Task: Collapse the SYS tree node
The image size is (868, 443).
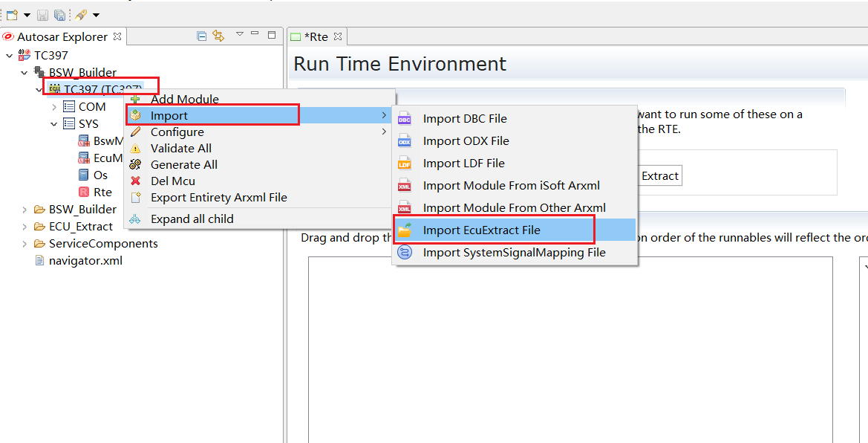Action: 54,124
